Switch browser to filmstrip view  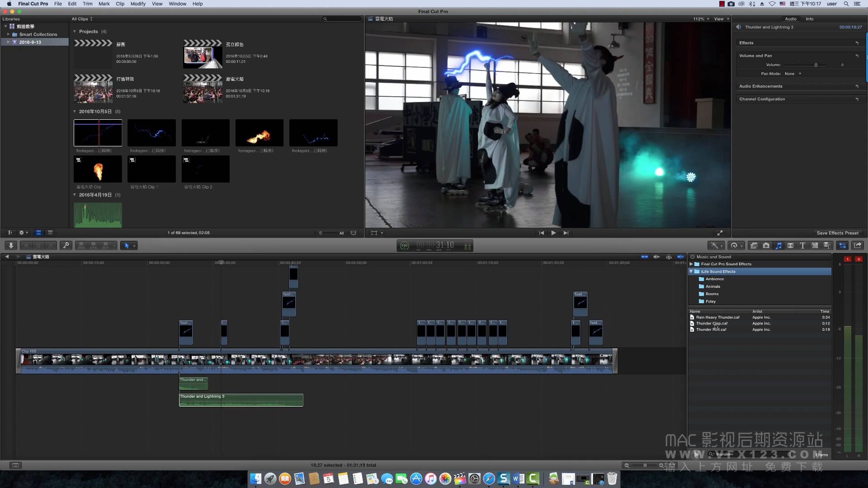tap(38, 233)
